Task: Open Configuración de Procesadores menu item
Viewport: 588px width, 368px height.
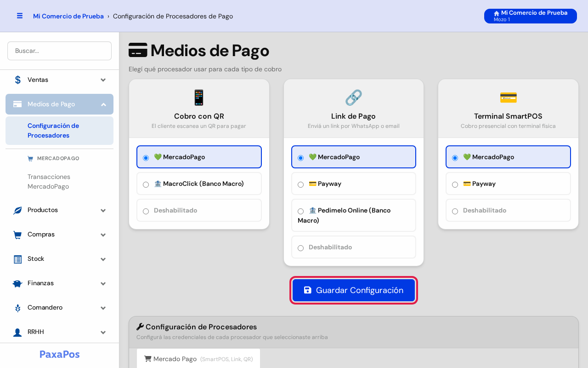Action: 59,131
